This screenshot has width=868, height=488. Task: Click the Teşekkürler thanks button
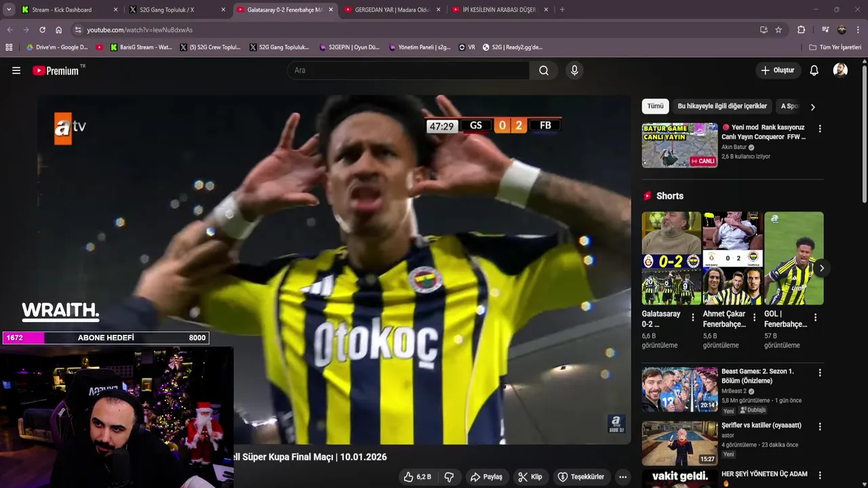(x=581, y=477)
